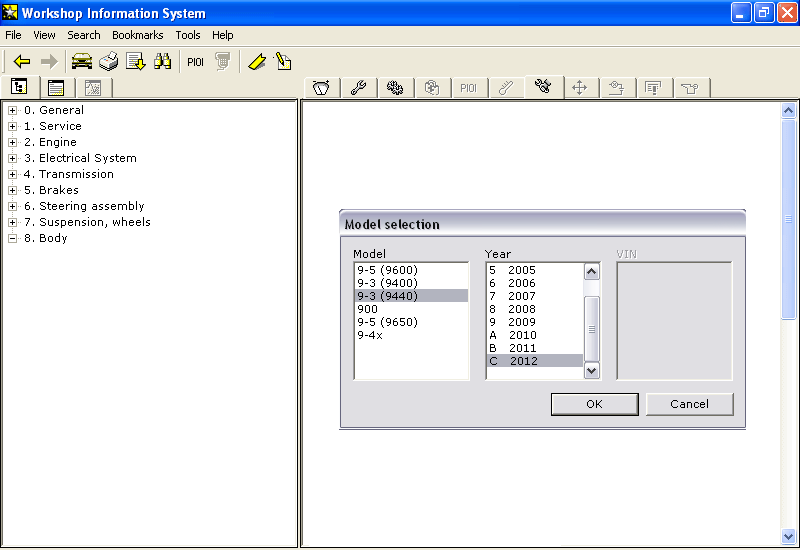The width and height of the screenshot is (800, 550).
Task: Click the greyed wiring diagram content tab
Action: (616, 88)
